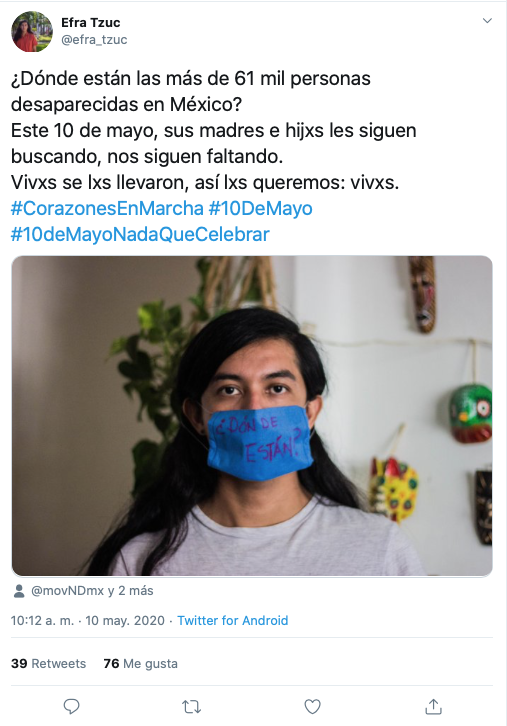507x726 pixels.
Task: Show tagged accounts @movNDmx y 2 más
Action: [92, 591]
